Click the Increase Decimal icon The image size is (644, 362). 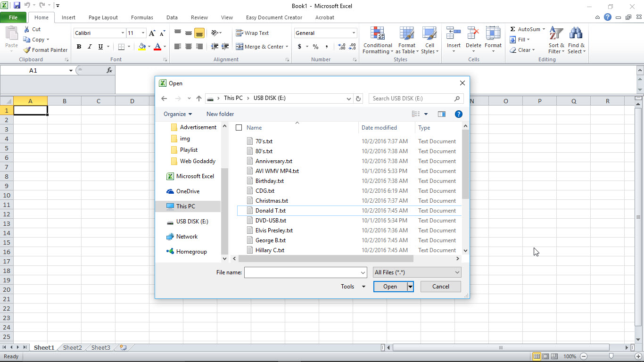[342, 47]
